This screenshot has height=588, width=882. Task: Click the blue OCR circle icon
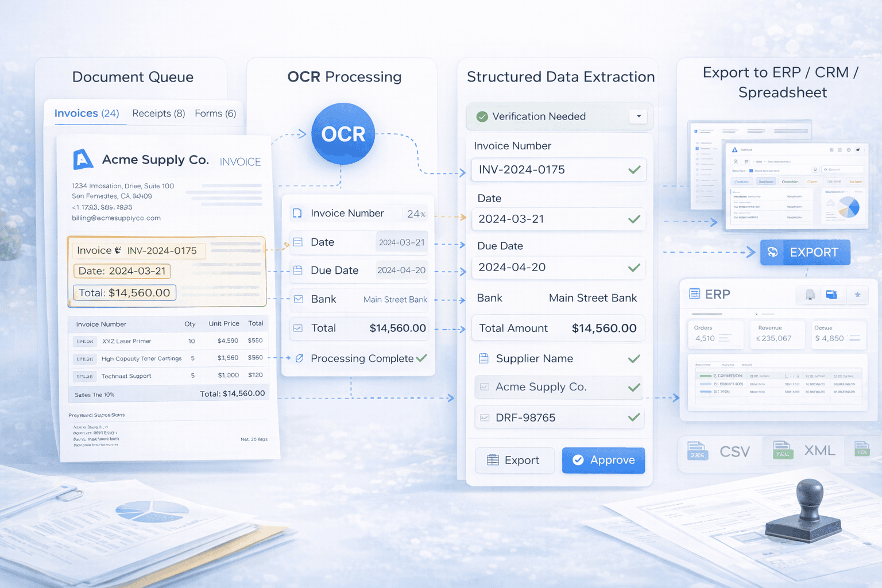(x=343, y=134)
